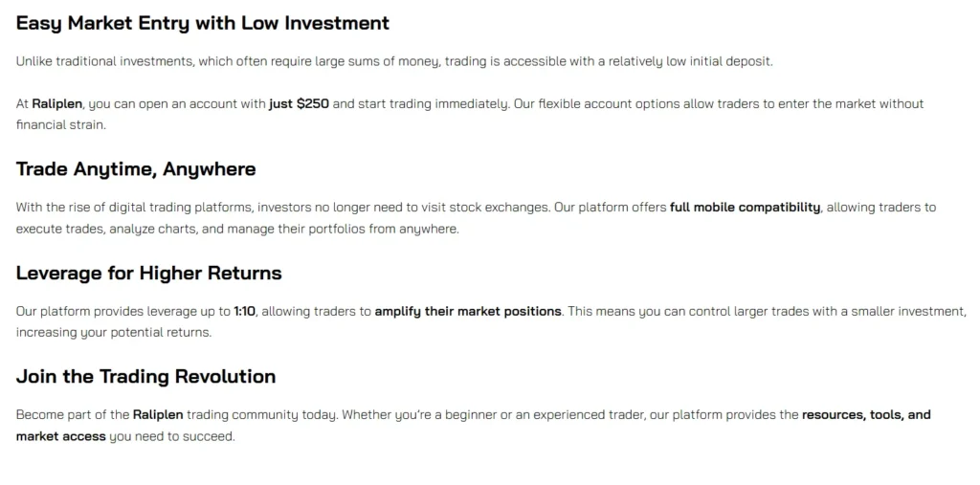Click the words "you need to succeed."
Image resolution: width=980 pixels, height=485 pixels.
(172, 436)
